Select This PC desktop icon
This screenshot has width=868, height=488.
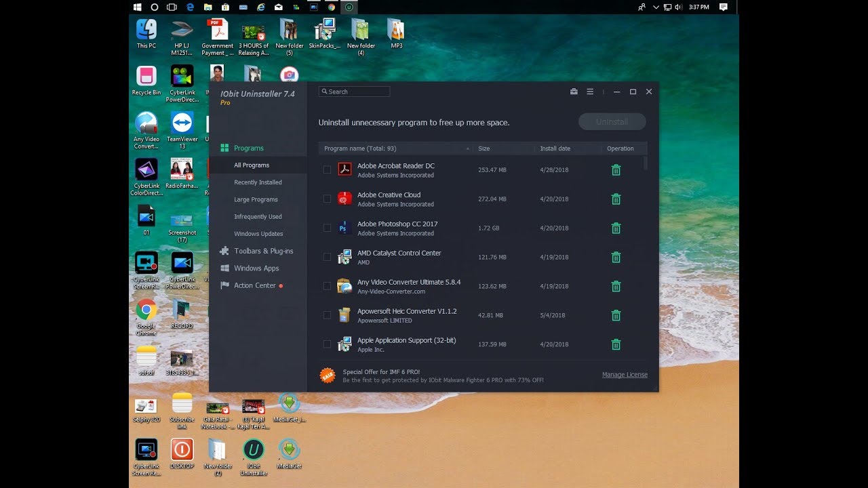[x=146, y=34]
